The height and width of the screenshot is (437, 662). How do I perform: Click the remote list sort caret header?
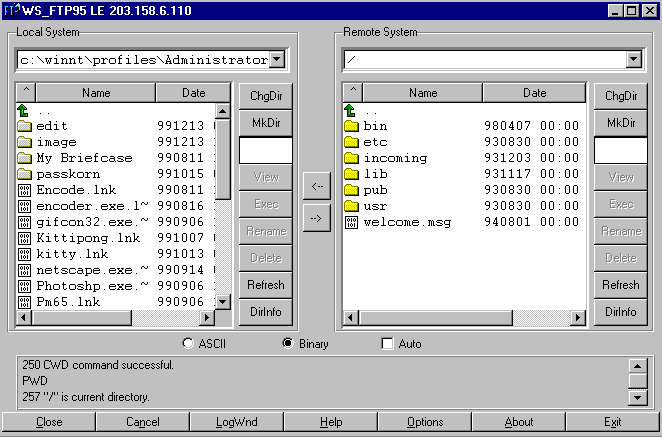pos(353,92)
